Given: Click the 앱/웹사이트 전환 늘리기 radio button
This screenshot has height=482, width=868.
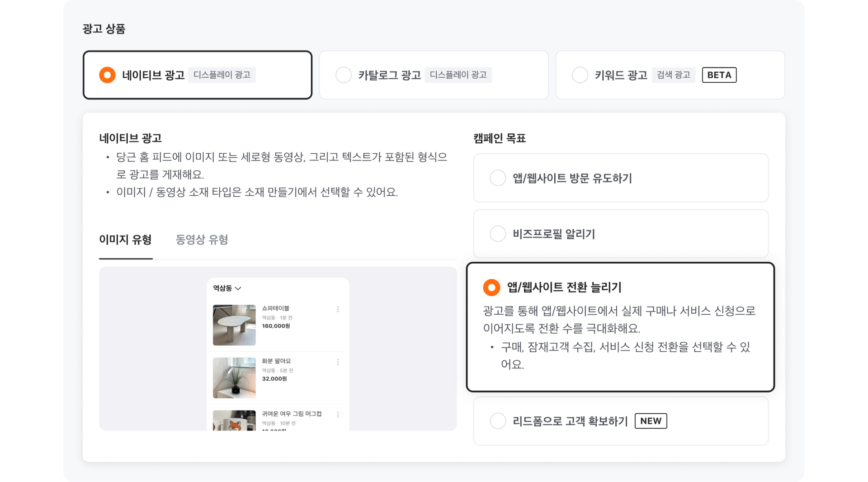Looking at the screenshot, I should pos(491,288).
